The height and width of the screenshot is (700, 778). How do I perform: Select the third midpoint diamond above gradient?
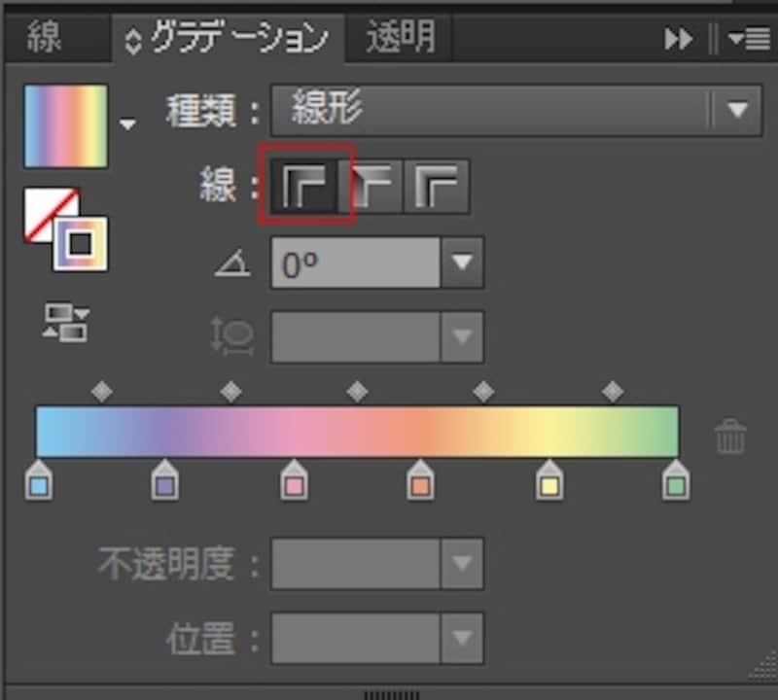358,392
